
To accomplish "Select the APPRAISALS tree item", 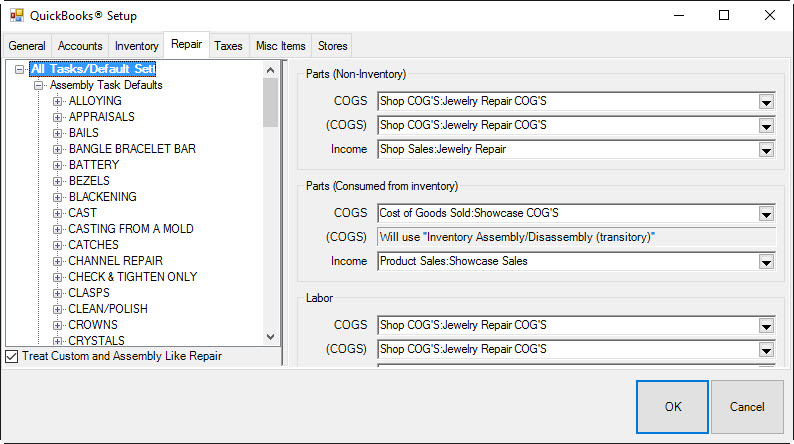I will point(101,117).
